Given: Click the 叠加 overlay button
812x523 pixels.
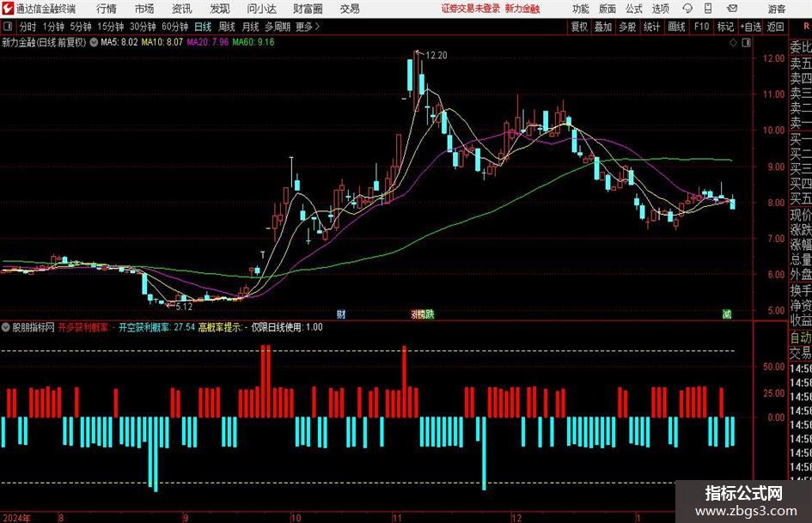Looking at the screenshot, I should click(x=603, y=27).
